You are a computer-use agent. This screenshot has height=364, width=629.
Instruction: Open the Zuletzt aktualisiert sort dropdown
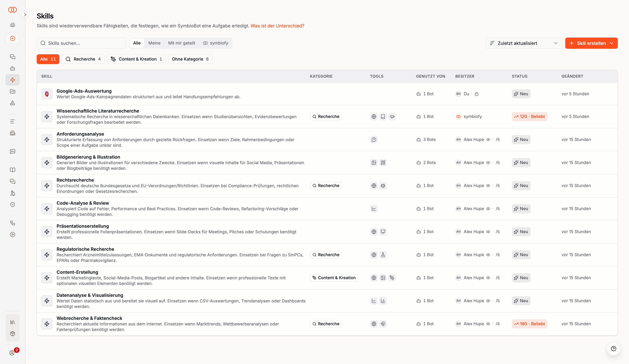click(x=524, y=43)
